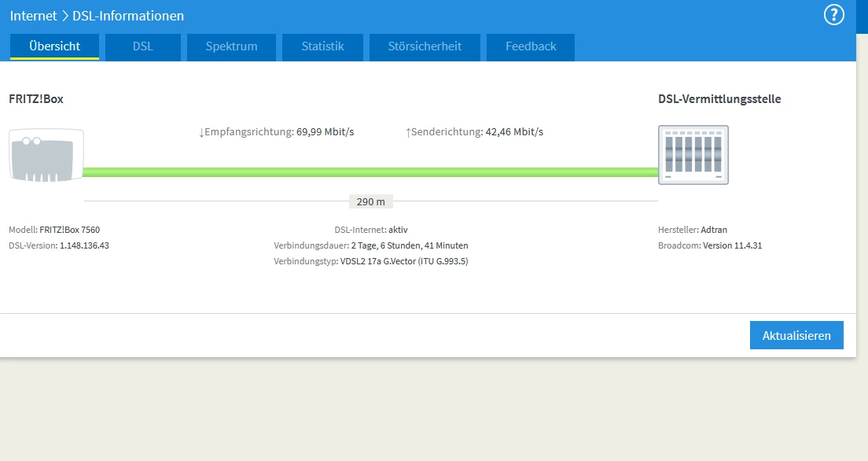
Task: Click the 290 m line length label
Action: 371,201
